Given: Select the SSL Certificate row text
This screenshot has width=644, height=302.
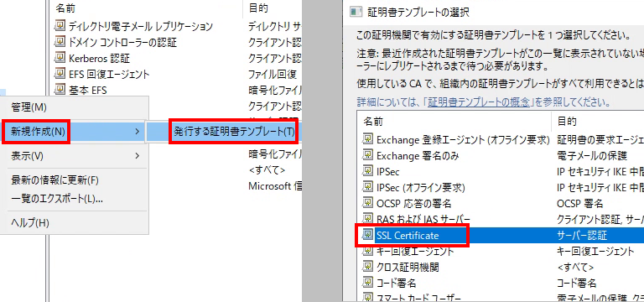Looking at the screenshot, I should [x=408, y=236].
